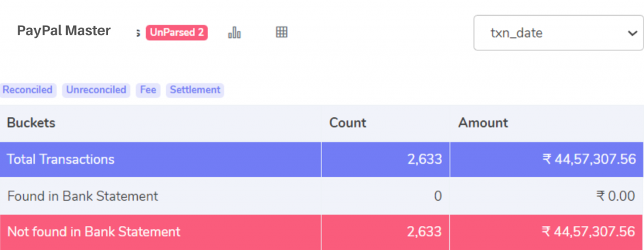Select the Reconciled filter tag

pos(27,90)
